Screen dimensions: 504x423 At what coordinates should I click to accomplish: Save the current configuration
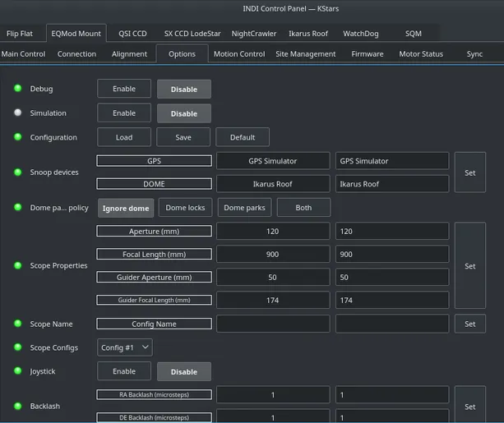pyautogui.click(x=183, y=137)
